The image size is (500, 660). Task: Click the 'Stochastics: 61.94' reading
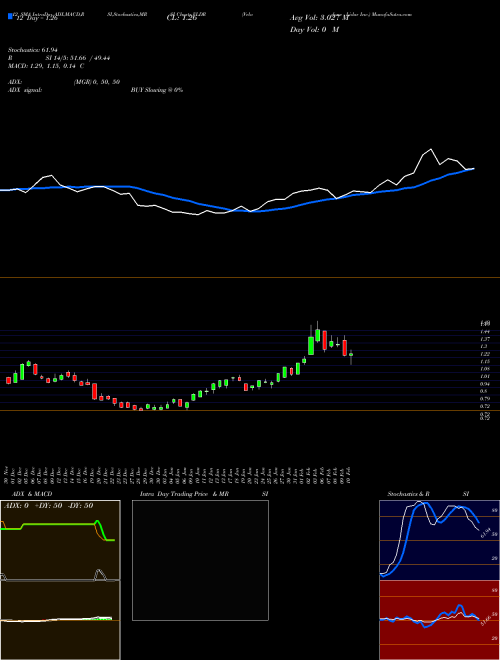(32, 50)
